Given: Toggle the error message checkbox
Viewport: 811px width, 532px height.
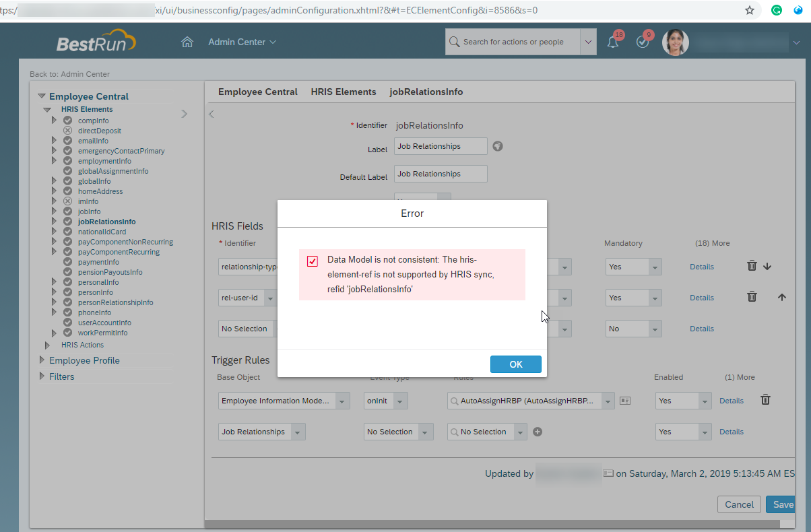Looking at the screenshot, I should pyautogui.click(x=313, y=261).
